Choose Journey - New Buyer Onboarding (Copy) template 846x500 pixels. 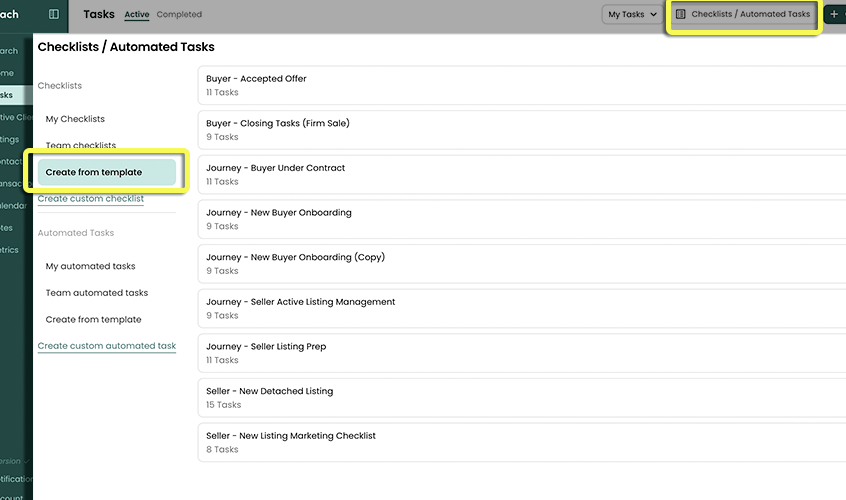pyautogui.click(x=520, y=263)
